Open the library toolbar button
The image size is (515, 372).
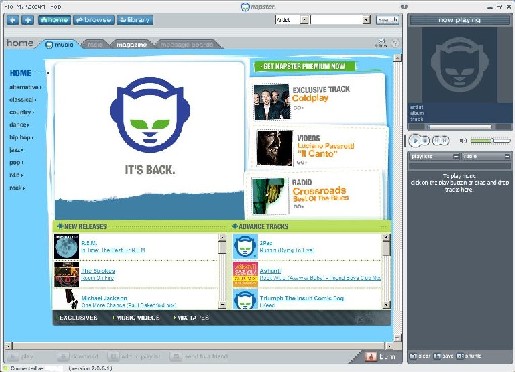click(x=135, y=20)
